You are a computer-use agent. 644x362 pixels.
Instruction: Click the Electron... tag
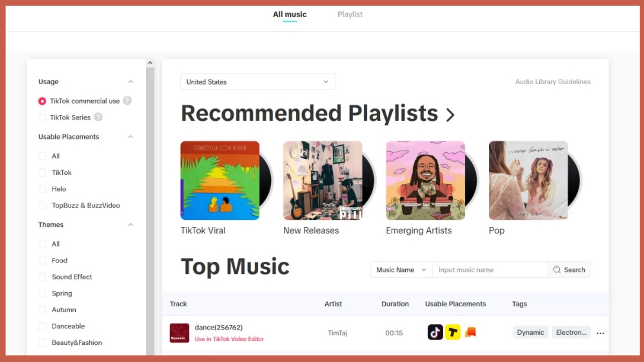pyautogui.click(x=572, y=333)
